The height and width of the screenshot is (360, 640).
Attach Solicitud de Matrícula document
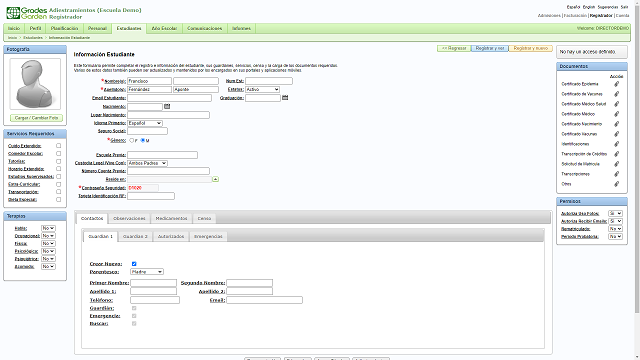click(616, 164)
